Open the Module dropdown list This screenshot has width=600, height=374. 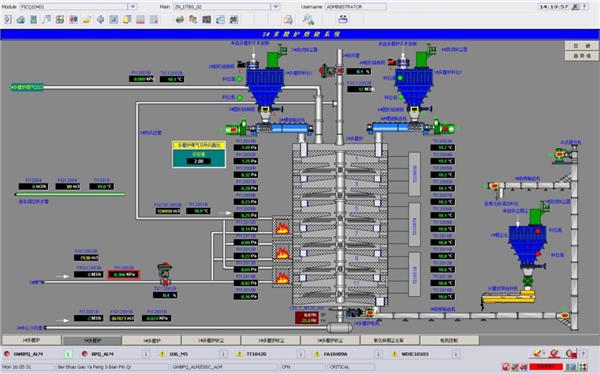pyautogui.click(x=132, y=7)
